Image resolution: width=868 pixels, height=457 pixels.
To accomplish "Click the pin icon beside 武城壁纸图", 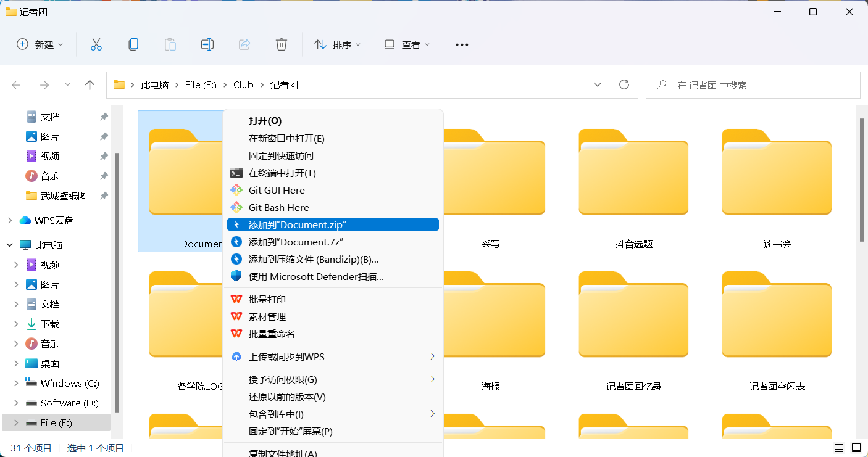I will click(104, 196).
